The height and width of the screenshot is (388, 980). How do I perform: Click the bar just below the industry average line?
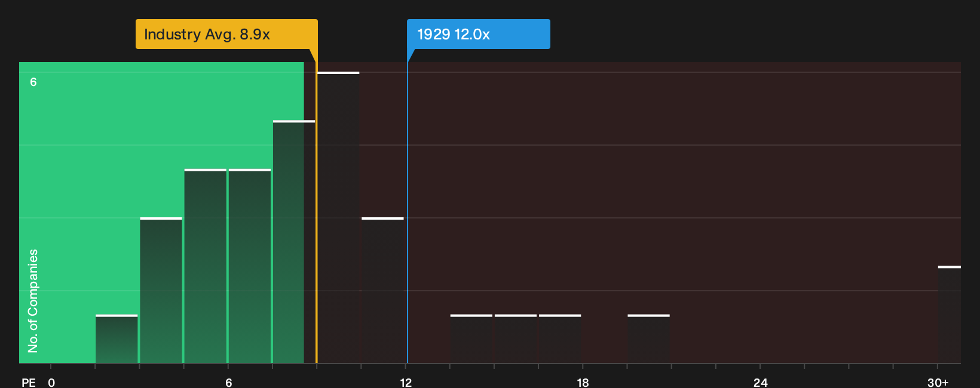[x=294, y=242]
